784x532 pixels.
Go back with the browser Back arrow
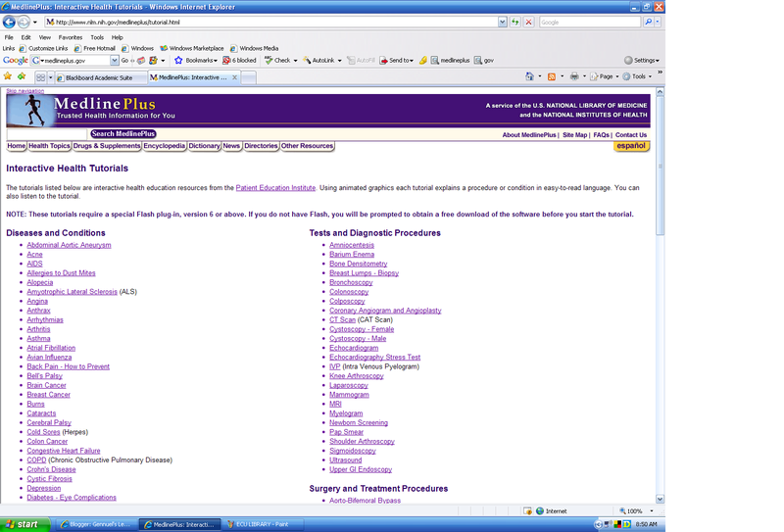9,22
